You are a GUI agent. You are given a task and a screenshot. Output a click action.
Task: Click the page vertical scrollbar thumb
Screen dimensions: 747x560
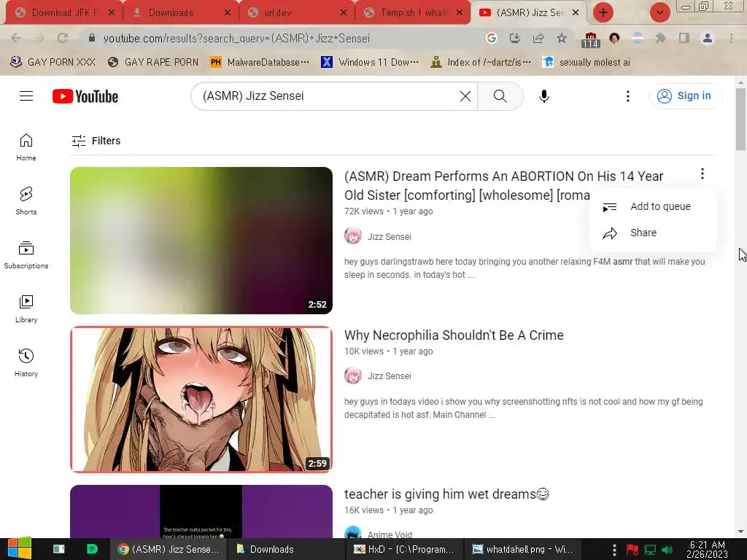(740, 119)
